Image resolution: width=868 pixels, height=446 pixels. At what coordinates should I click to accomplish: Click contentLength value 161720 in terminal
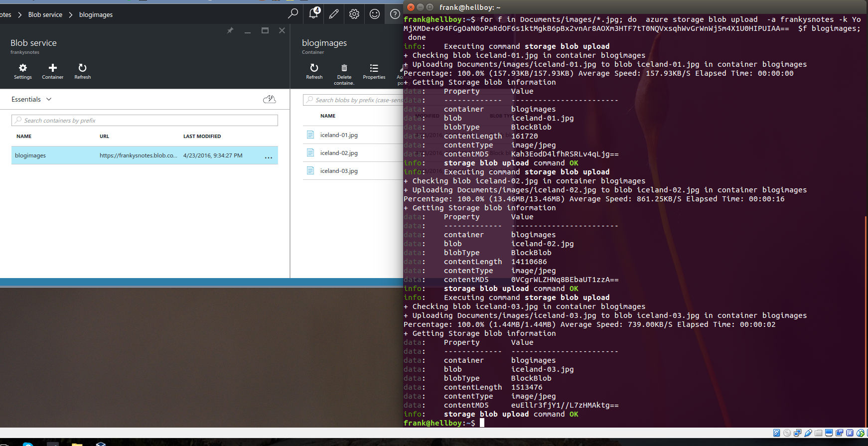(524, 136)
